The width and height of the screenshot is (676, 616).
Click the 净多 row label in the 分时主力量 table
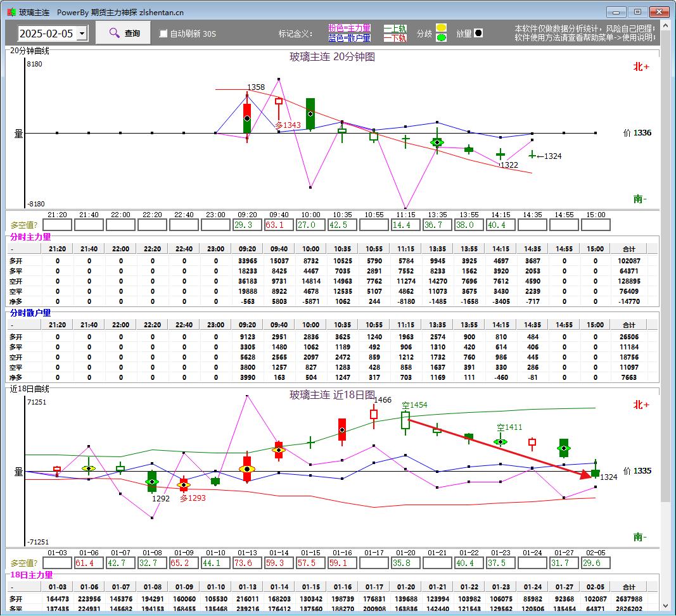[16, 301]
